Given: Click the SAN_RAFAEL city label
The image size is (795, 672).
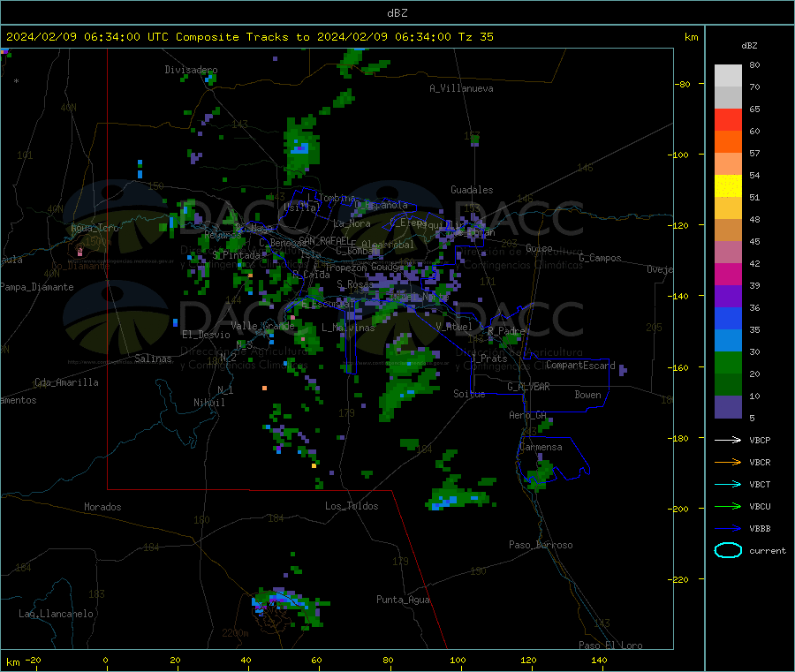Looking at the screenshot, I should 324,240.
